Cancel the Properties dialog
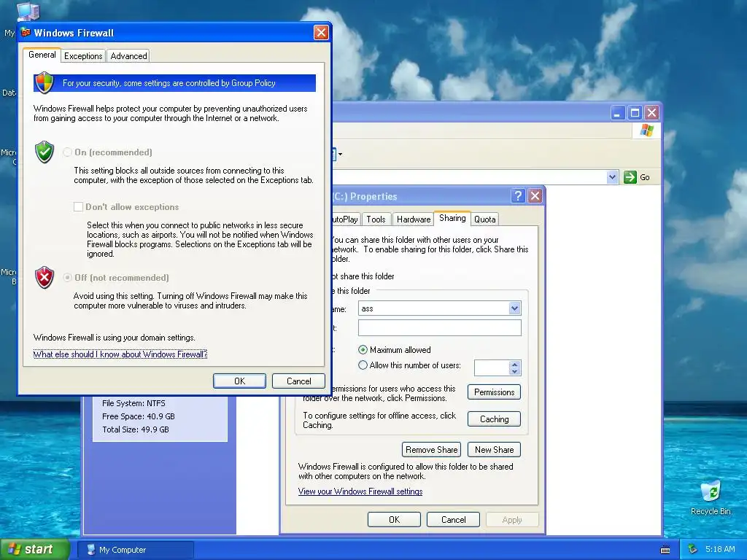 tap(453, 519)
